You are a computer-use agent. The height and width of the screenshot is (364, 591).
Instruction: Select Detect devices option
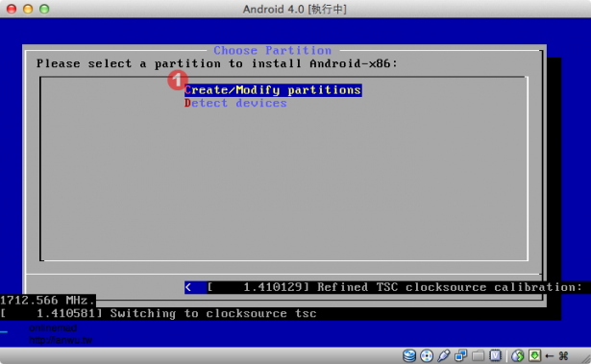235,104
